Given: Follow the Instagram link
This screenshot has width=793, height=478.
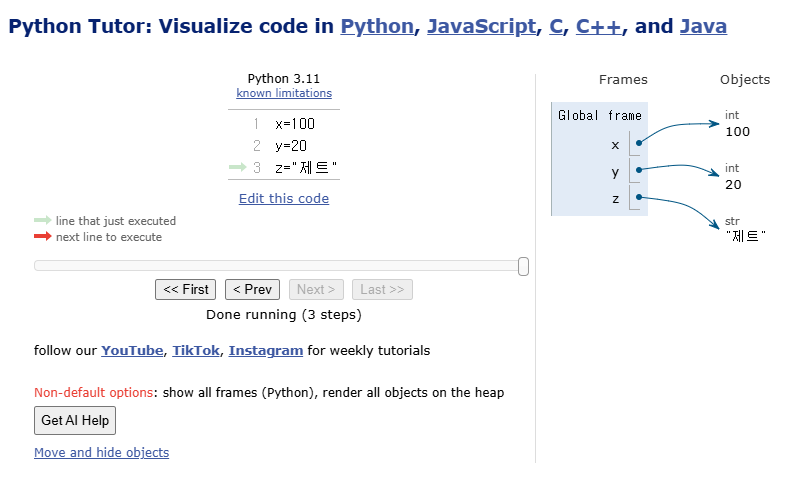Looking at the screenshot, I should coord(266,351).
